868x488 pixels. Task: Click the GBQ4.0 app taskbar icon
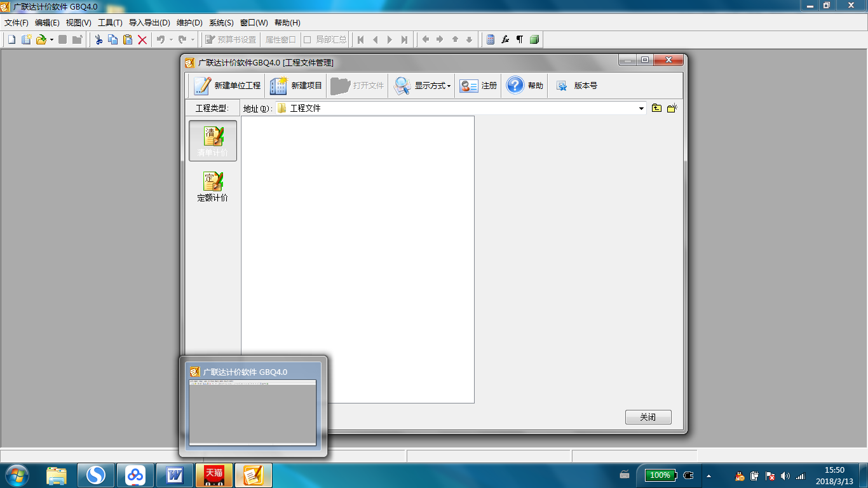click(254, 475)
